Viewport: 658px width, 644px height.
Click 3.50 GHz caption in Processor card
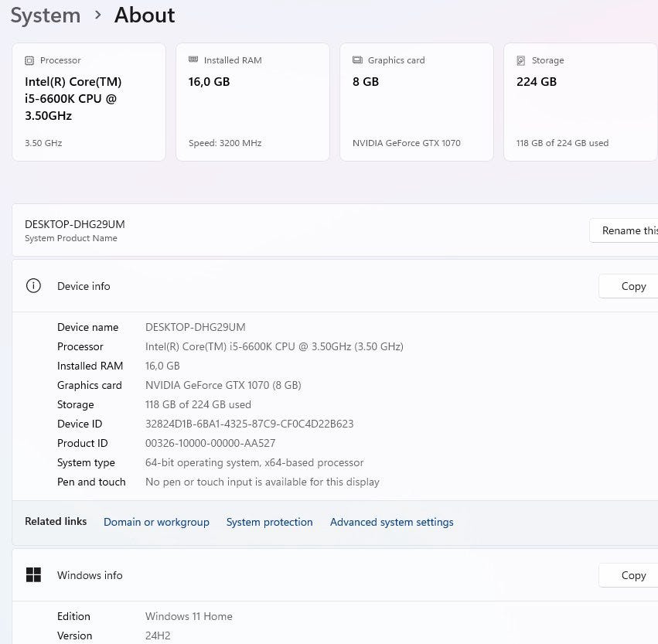pos(43,143)
